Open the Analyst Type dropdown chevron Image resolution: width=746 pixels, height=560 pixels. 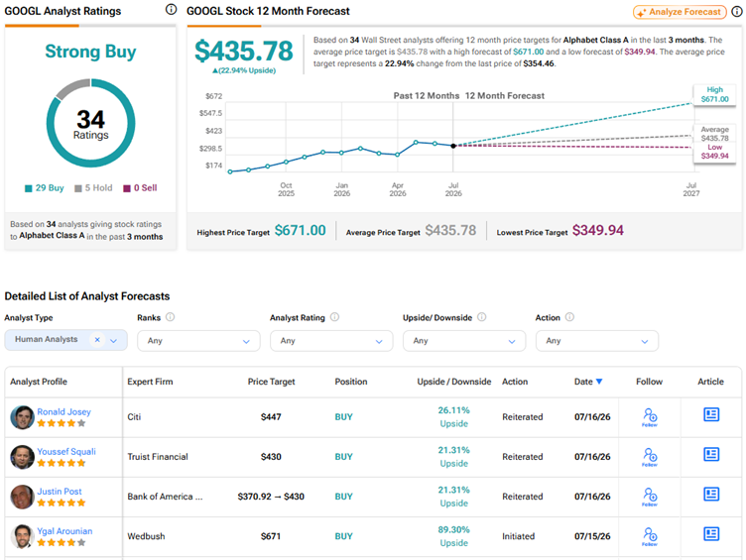114,340
